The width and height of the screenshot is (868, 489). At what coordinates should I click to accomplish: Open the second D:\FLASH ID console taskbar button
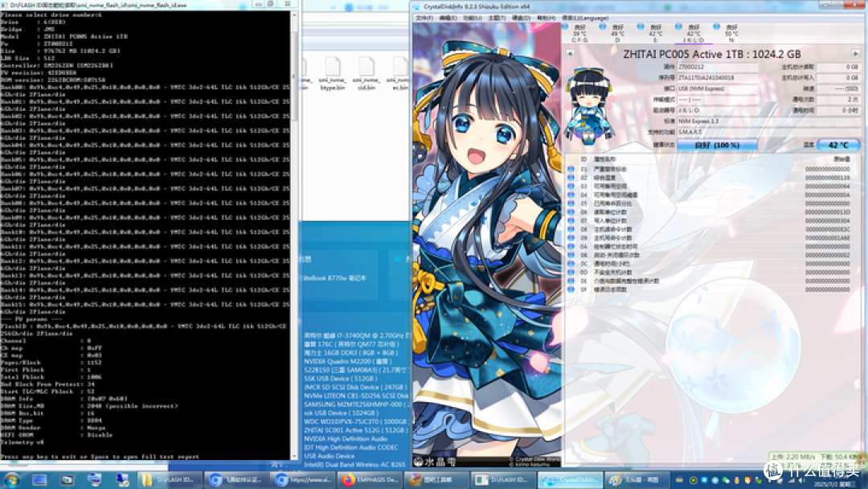point(503,479)
